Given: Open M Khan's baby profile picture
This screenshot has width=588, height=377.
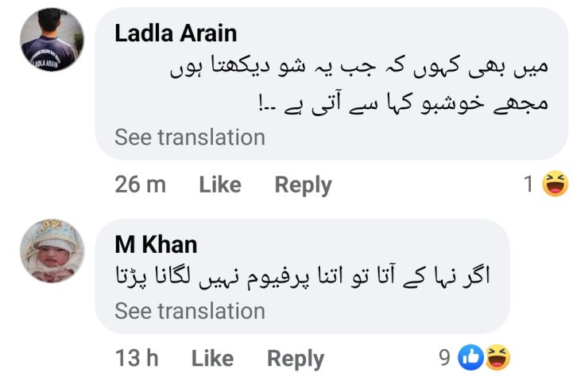Looking at the screenshot, I should coord(52,251).
